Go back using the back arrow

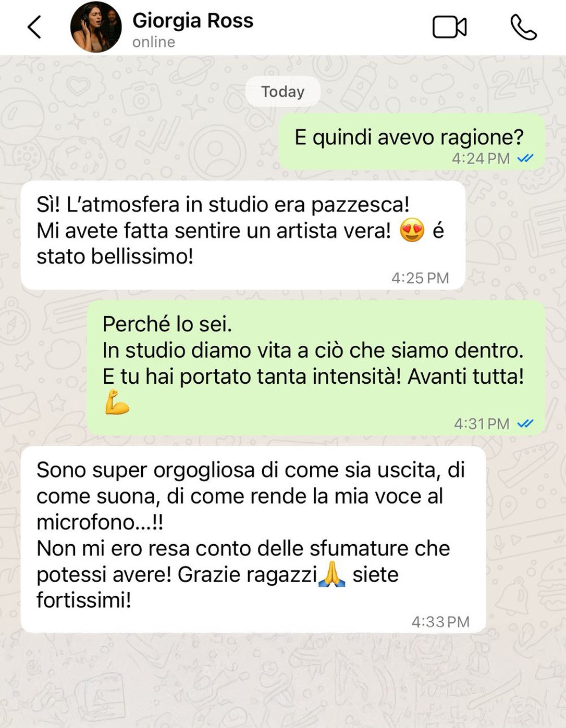click(x=34, y=27)
